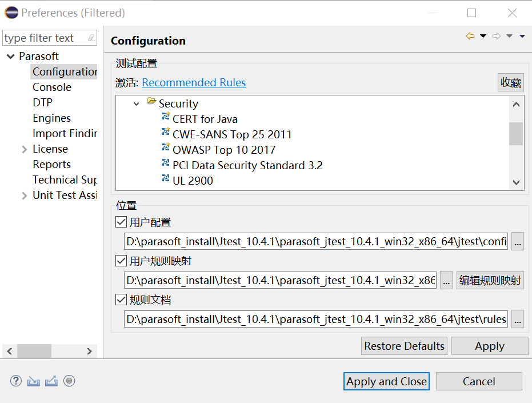Open forward history dropdown arrow
The width and height of the screenshot is (532, 403).
(x=509, y=36)
